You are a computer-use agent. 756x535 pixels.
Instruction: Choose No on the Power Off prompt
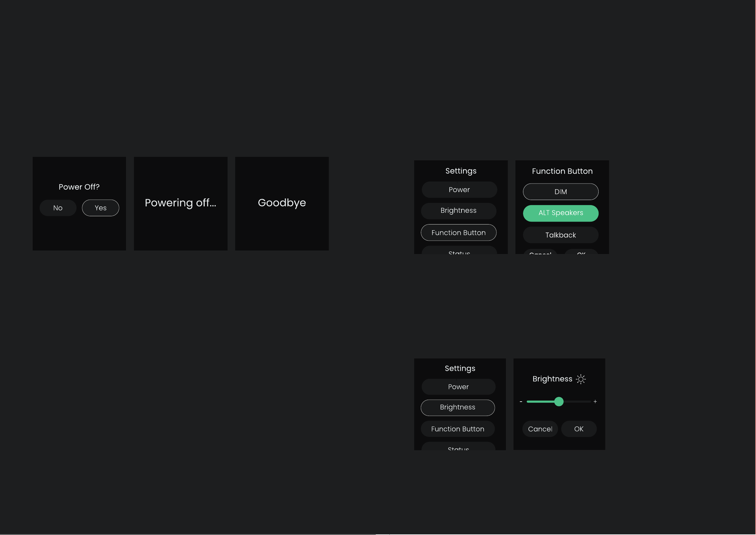coord(58,208)
